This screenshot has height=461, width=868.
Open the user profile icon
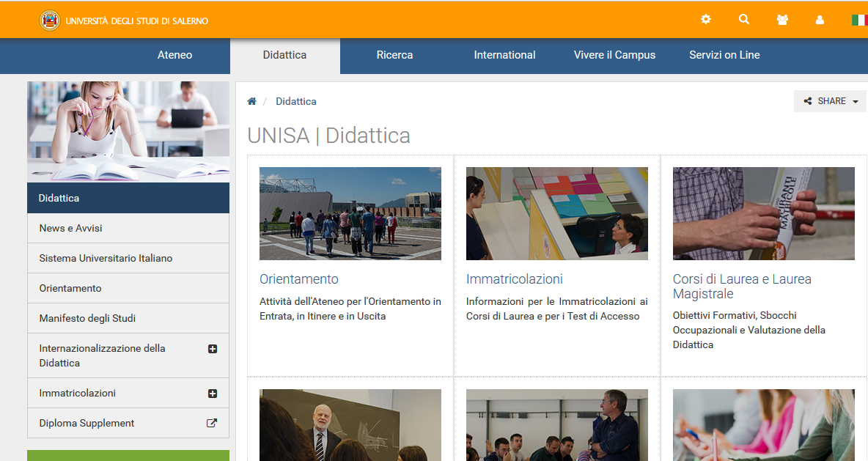click(820, 20)
